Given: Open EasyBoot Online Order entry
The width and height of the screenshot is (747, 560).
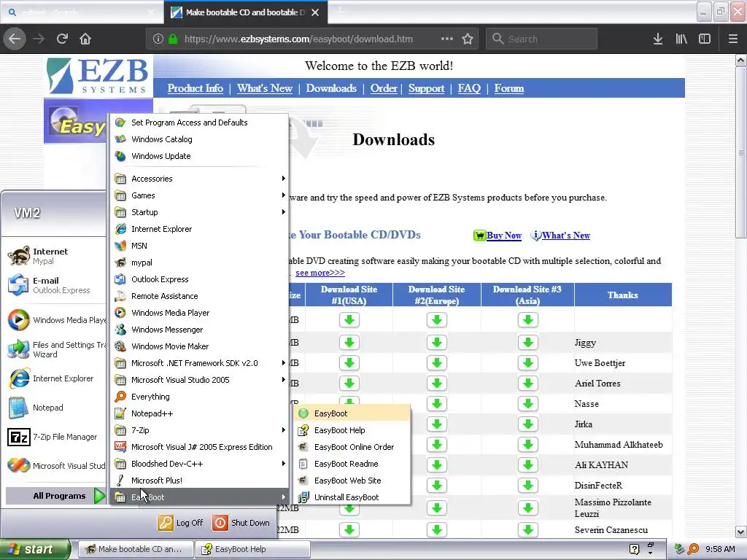Looking at the screenshot, I should point(352,447).
